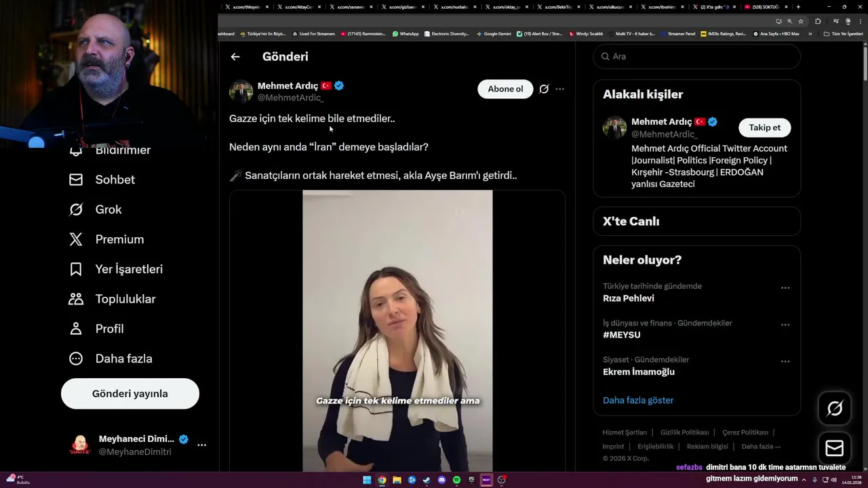Open Reklam bilgisi footer link
The width and height of the screenshot is (868, 488).
tap(707, 447)
